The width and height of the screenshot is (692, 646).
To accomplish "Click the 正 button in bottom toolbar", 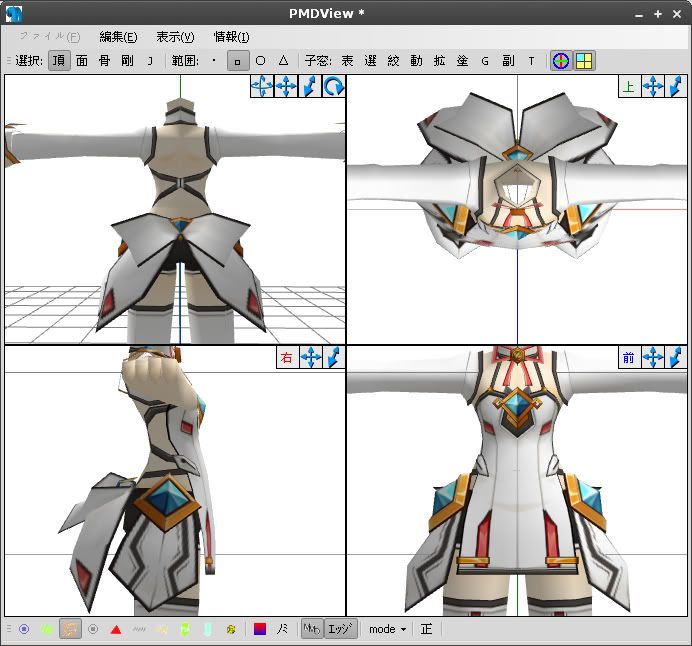I will [x=426, y=629].
